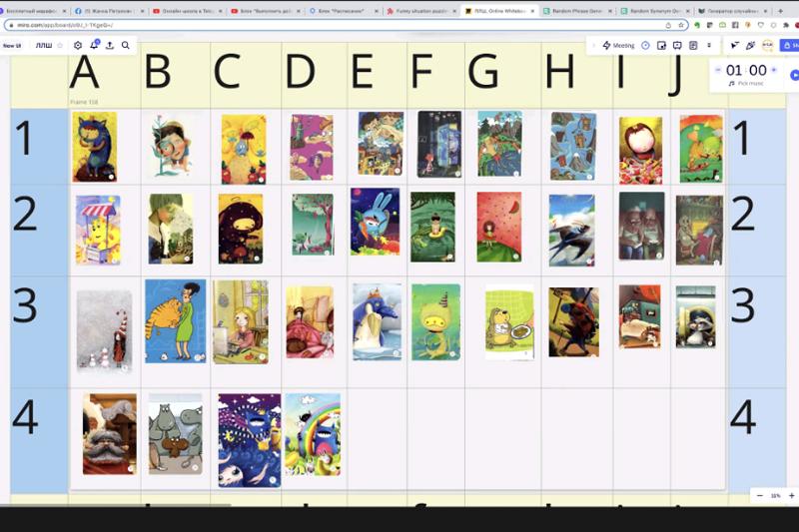The width and height of the screenshot is (799, 532).
Task: Star the ЛЛШ board as favorite
Action: click(x=60, y=45)
